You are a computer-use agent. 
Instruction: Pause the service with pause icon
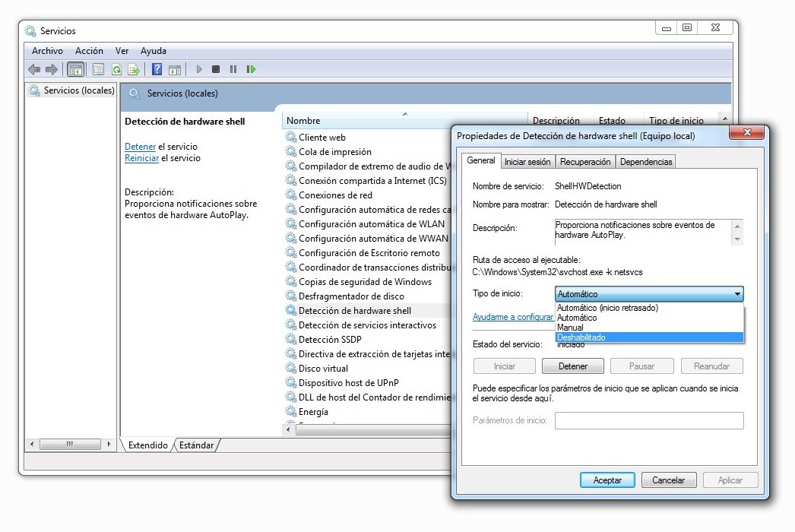[x=233, y=69]
